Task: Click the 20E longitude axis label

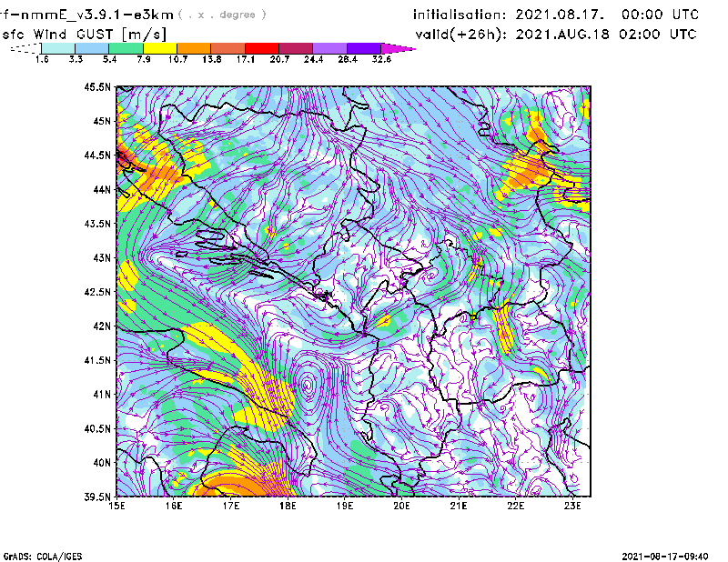Action: coord(401,506)
